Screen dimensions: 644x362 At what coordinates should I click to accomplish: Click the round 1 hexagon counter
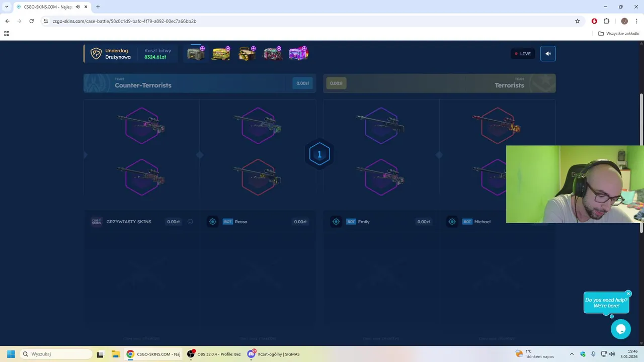(319, 154)
